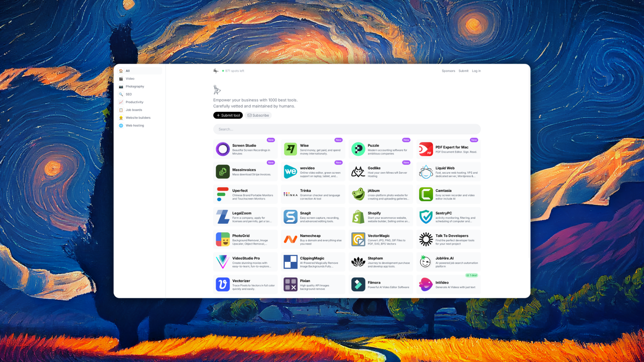
Task: Click the PDF Expert for Mac title
Action: tap(452, 147)
